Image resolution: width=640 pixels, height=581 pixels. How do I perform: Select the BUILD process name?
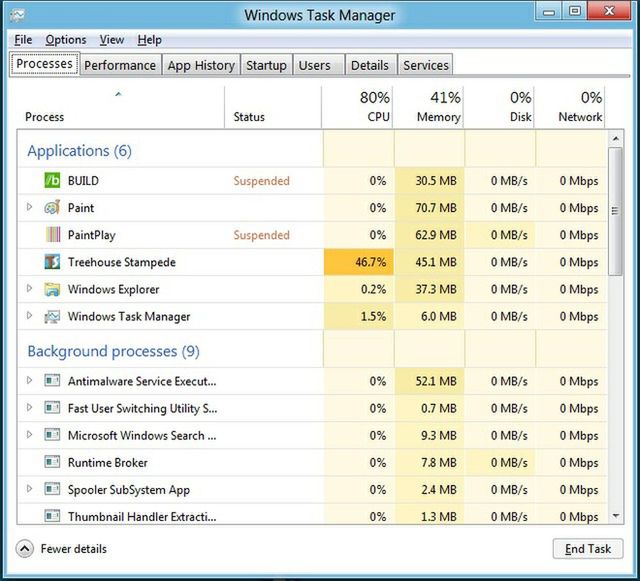tap(83, 180)
